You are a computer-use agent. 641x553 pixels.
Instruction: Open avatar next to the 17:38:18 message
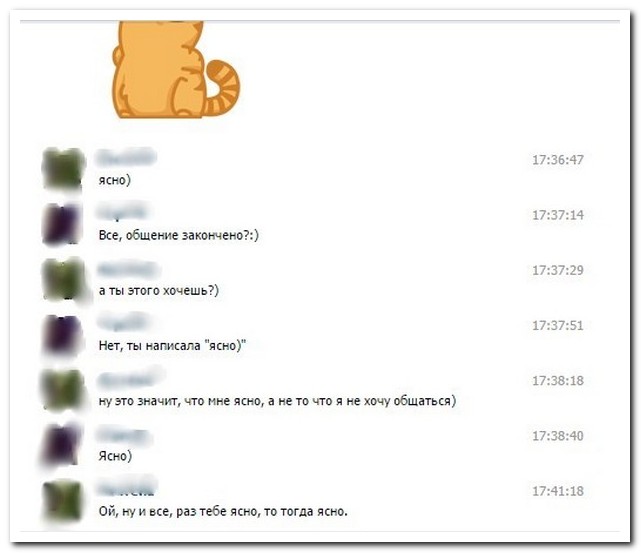[x=63, y=390]
